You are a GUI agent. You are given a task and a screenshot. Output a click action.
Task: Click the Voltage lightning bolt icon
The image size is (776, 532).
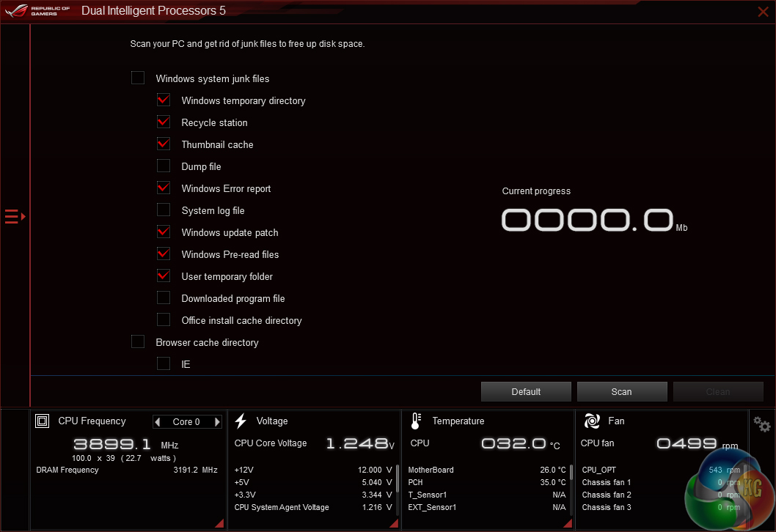tap(241, 421)
